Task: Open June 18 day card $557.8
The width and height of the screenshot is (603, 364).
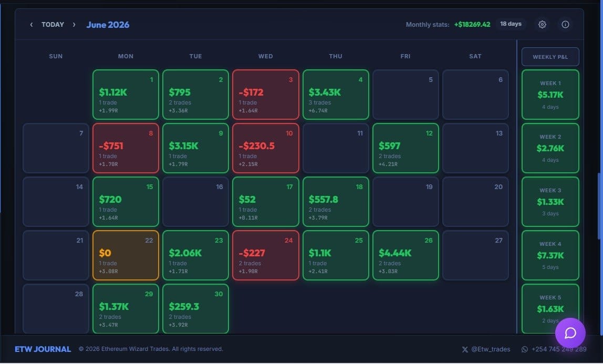Action: (x=336, y=202)
